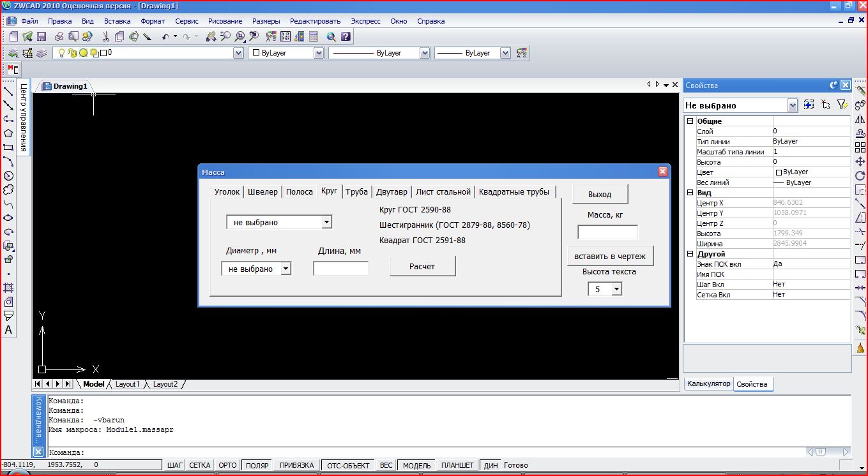Open the Диаметр 'не выбрано' dropdown
The width and height of the screenshot is (868, 476).
tap(286, 269)
